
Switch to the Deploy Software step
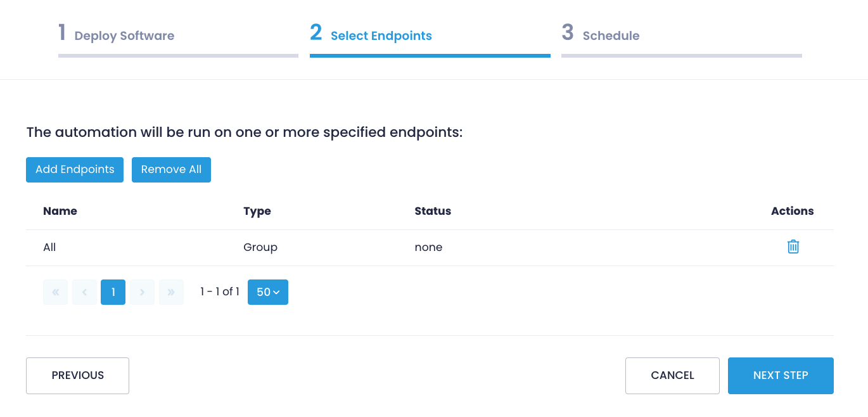124,35
